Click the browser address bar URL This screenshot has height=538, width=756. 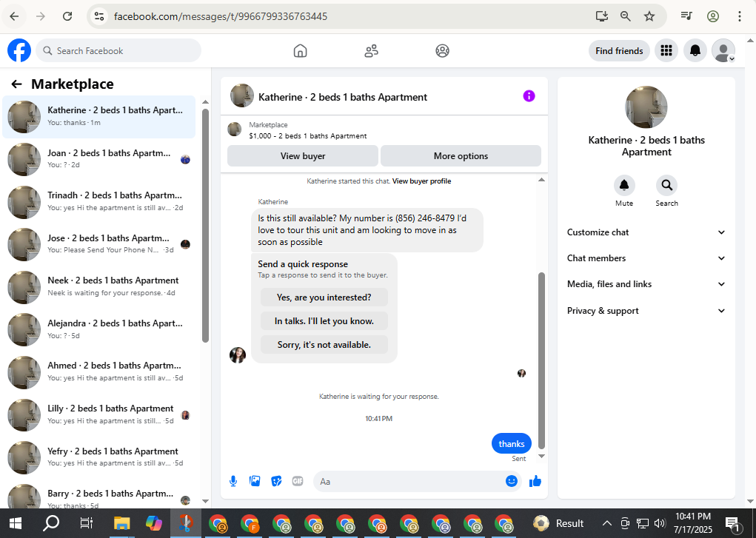221,16
